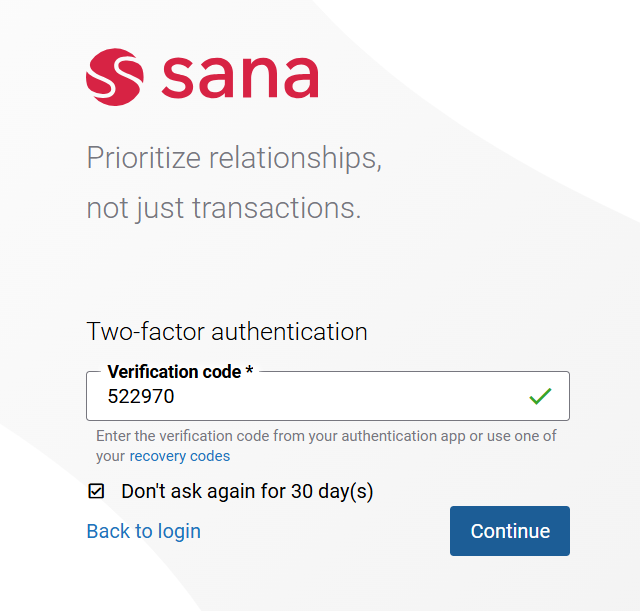Screen dimensions: 640x611
Task: Click the green checkmark in the code field
Action: pyautogui.click(x=540, y=396)
